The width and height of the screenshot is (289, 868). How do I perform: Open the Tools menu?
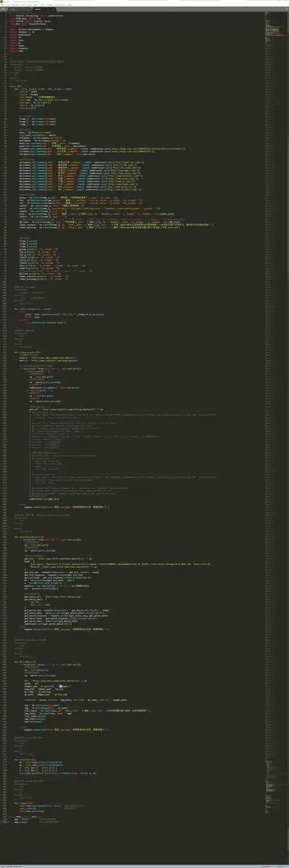(x=42, y=5)
